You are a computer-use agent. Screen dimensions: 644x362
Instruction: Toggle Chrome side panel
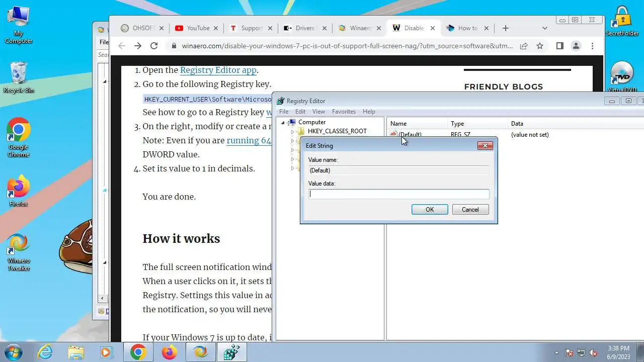click(559, 46)
